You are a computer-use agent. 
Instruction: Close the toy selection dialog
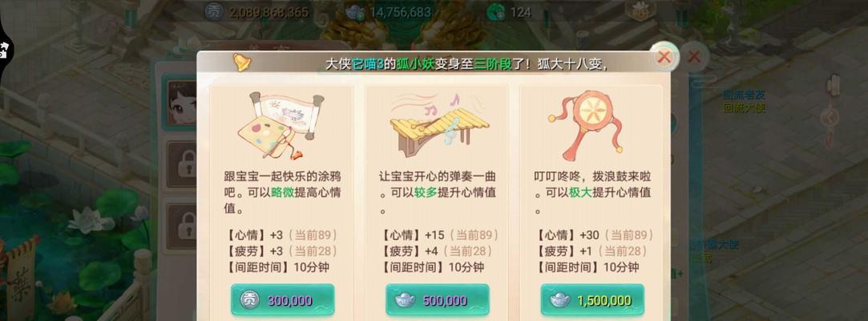click(x=665, y=56)
